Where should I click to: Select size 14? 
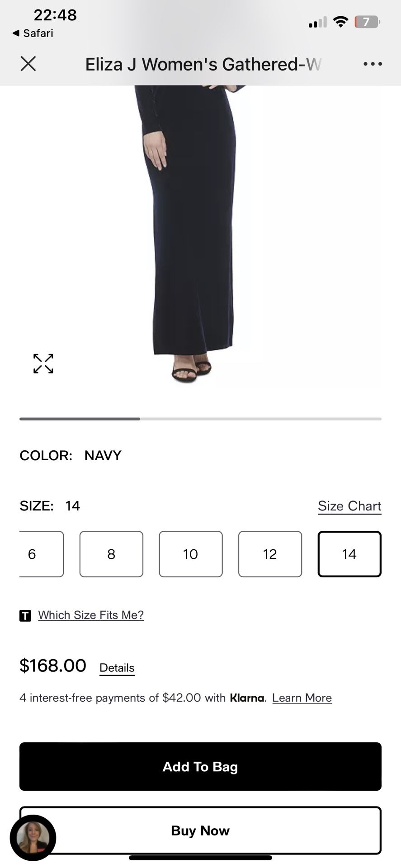349,554
